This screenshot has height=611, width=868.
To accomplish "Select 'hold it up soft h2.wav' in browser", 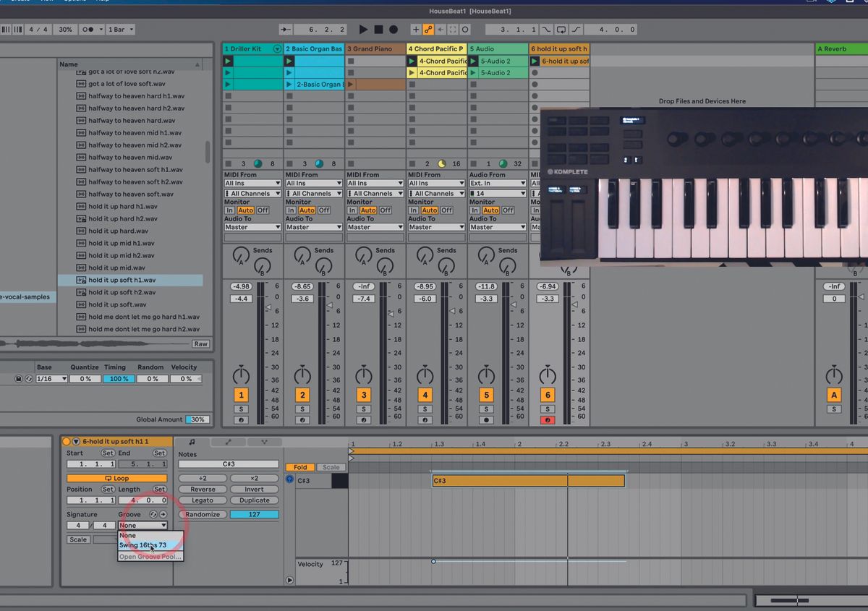I will (x=122, y=292).
